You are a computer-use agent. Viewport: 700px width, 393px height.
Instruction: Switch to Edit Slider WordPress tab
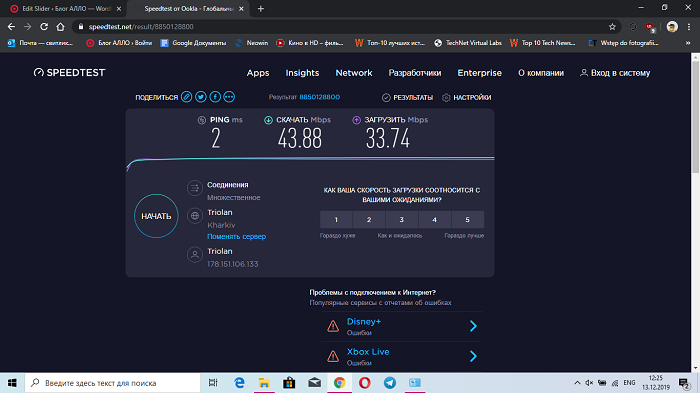pos(66,8)
